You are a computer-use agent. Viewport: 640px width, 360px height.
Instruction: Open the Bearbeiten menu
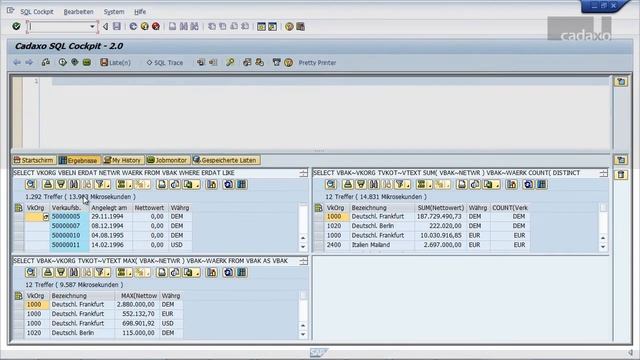click(78, 12)
